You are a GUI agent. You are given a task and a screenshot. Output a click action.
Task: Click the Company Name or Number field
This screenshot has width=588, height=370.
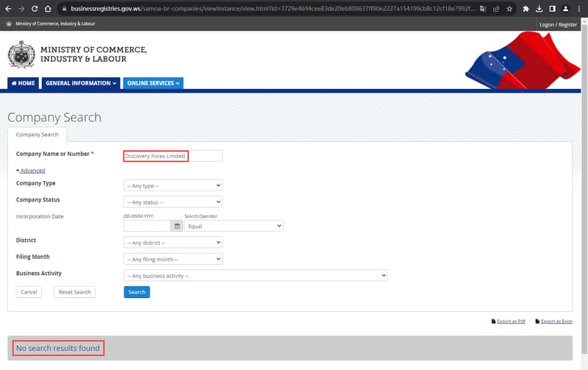[x=173, y=156]
